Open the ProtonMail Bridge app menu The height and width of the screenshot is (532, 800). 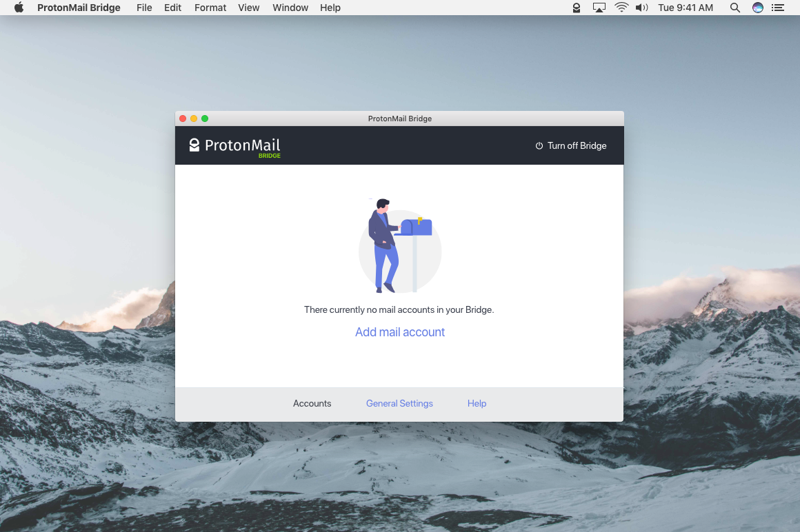click(79, 8)
